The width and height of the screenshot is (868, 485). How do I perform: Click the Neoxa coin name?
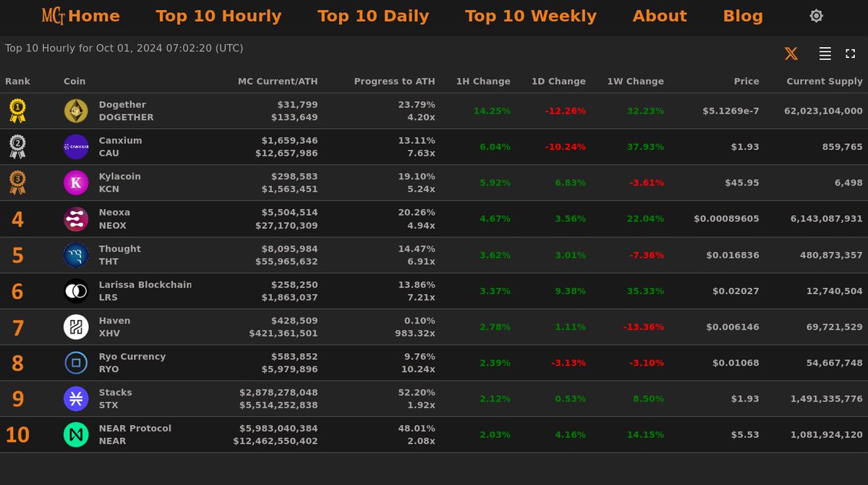coord(114,212)
